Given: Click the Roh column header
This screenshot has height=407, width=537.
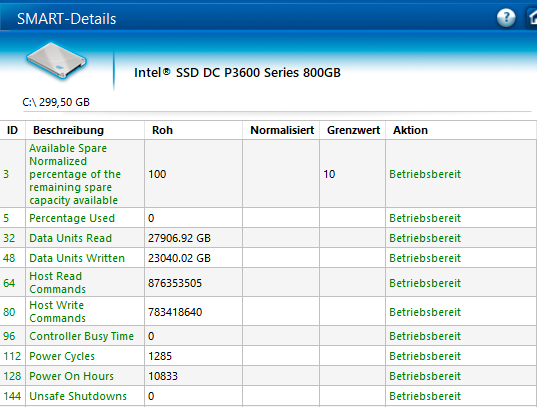Looking at the screenshot, I should 162,130.
